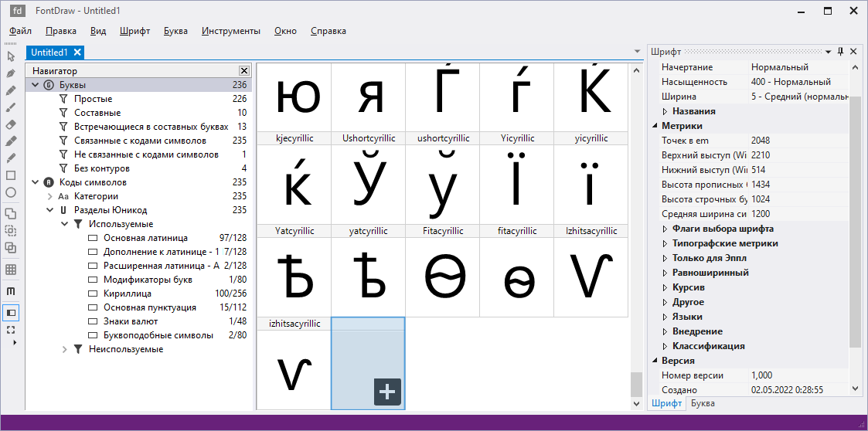Select Кириллица Unicode block
868x431 pixels.
point(139,294)
